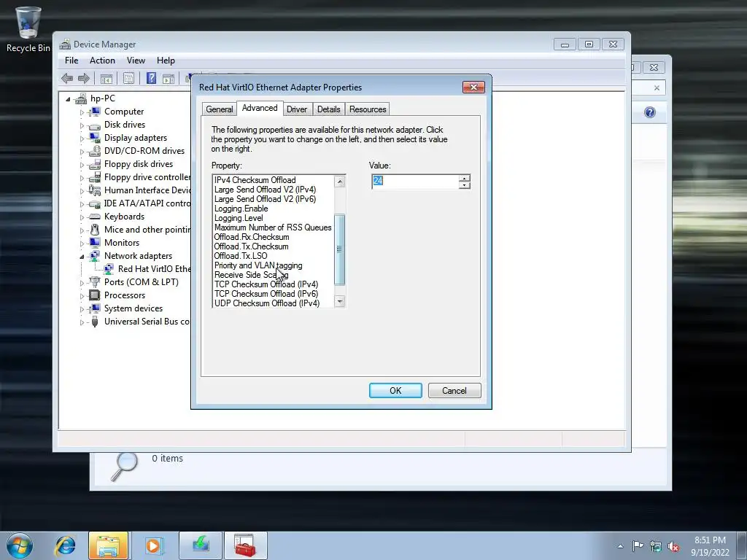
Task: Click the Display adapters device icon
Action: click(x=95, y=138)
